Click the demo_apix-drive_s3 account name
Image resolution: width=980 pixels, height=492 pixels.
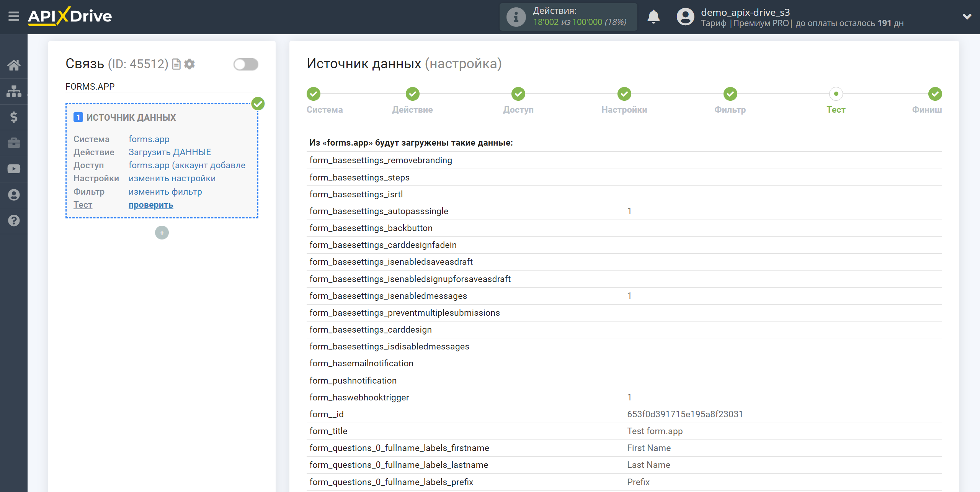745,12
